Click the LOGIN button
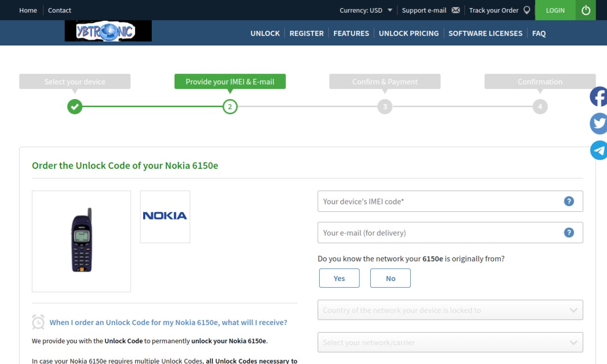 (x=555, y=10)
